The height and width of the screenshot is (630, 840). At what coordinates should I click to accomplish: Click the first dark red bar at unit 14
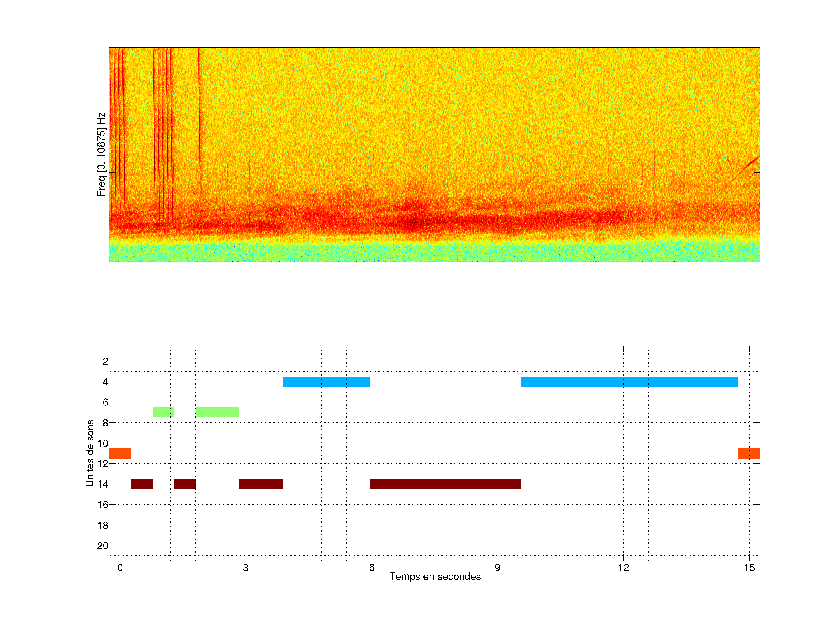click(x=142, y=484)
